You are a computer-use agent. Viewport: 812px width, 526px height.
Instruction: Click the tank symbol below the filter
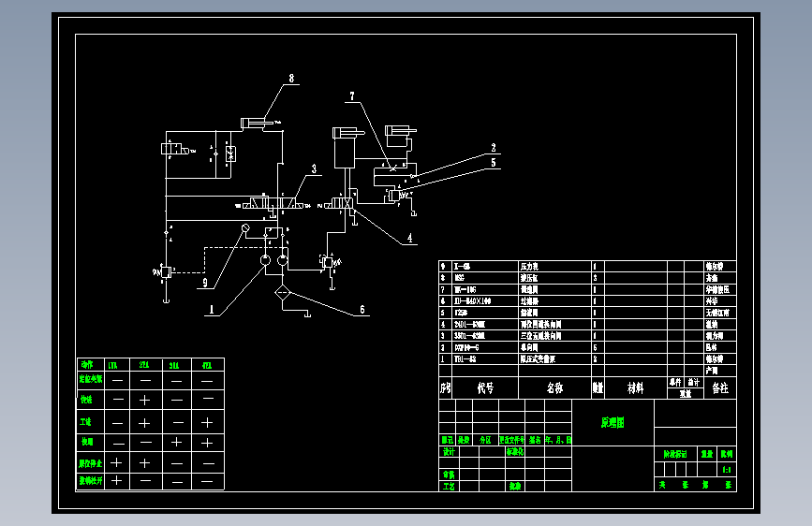[307, 314]
